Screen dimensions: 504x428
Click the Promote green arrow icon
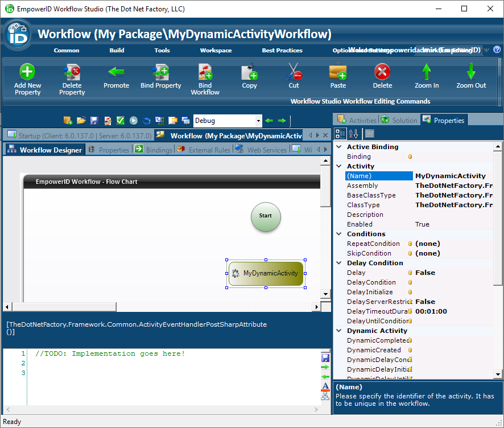(116, 72)
